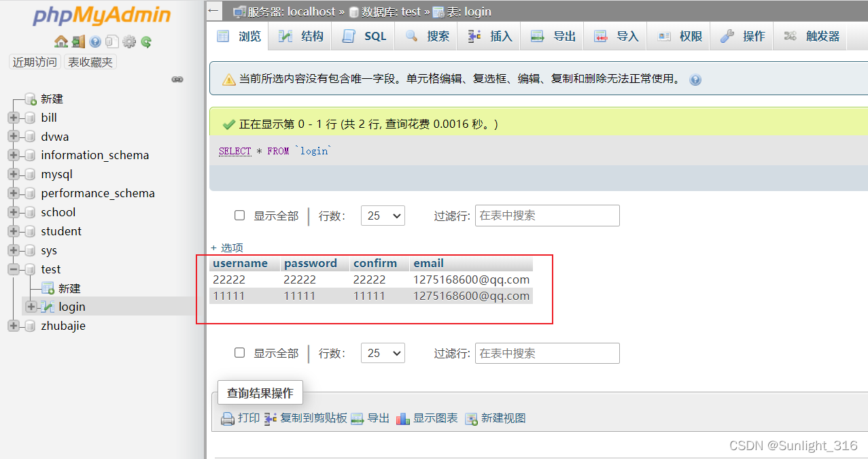Screen dimensions: 868x459
Task: Click the logout door icon
Action: pos(78,41)
